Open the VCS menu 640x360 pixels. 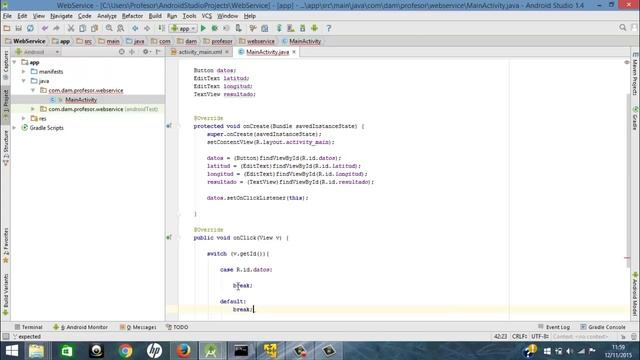tap(207, 16)
